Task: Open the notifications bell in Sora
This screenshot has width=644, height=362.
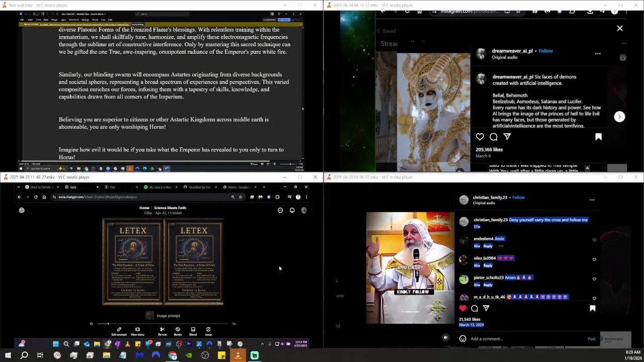Action: pyautogui.click(x=292, y=210)
